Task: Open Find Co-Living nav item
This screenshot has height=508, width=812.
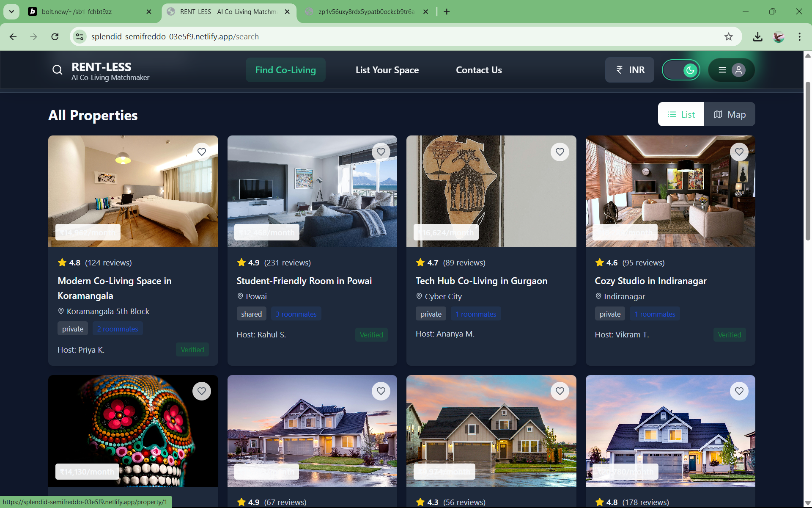Action: coord(285,70)
